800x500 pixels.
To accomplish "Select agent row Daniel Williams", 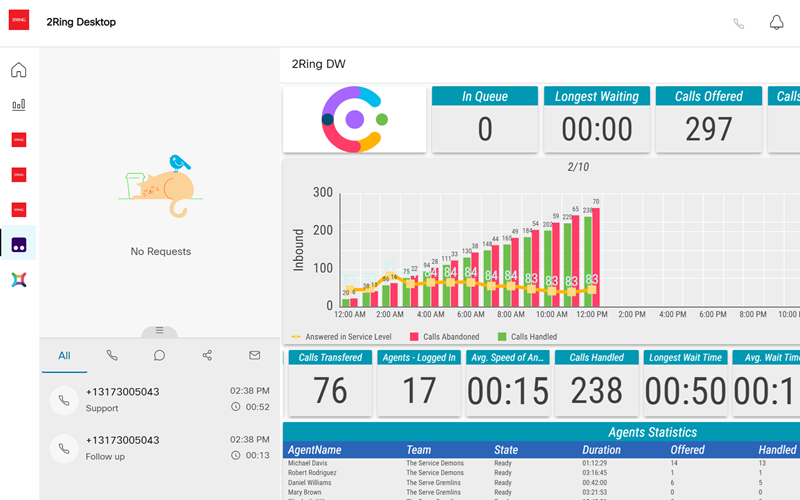I will click(x=541, y=483).
